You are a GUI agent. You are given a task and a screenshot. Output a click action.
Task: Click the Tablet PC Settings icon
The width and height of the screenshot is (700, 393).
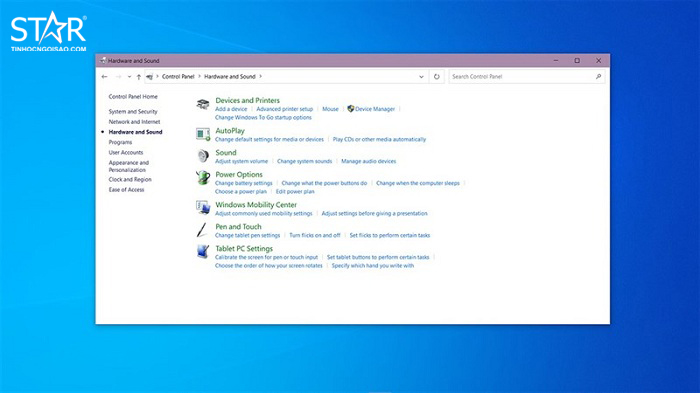203,251
